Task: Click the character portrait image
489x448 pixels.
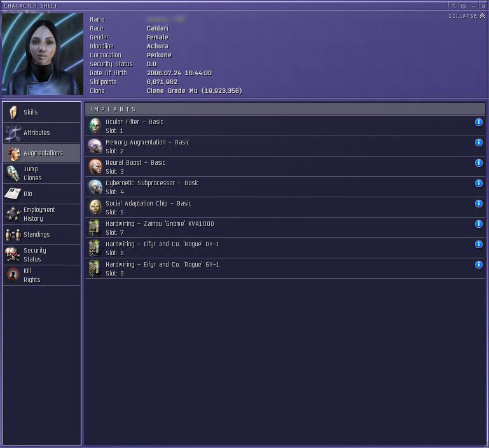Action: 43,53
